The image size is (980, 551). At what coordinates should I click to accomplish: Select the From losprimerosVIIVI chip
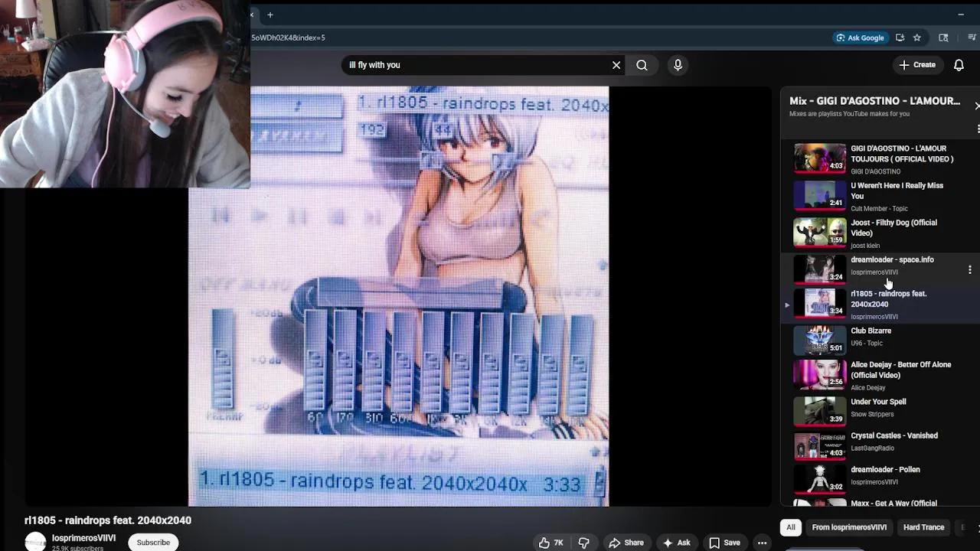coord(849,527)
